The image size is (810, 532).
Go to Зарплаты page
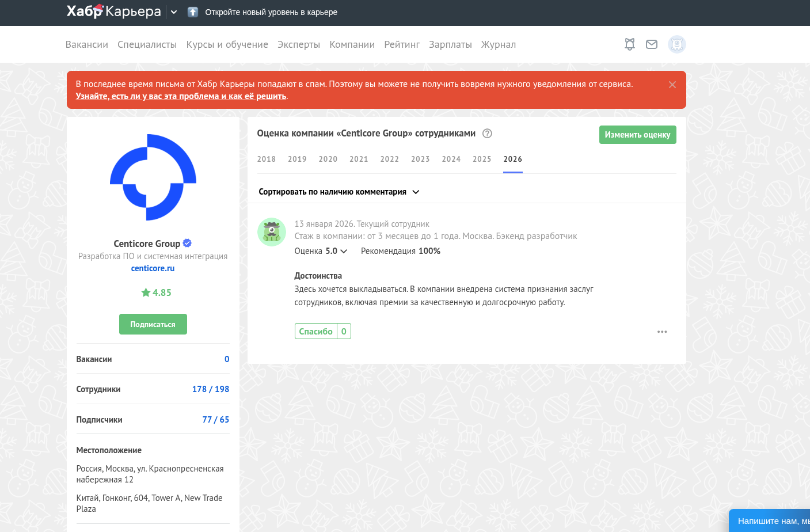[450, 44]
